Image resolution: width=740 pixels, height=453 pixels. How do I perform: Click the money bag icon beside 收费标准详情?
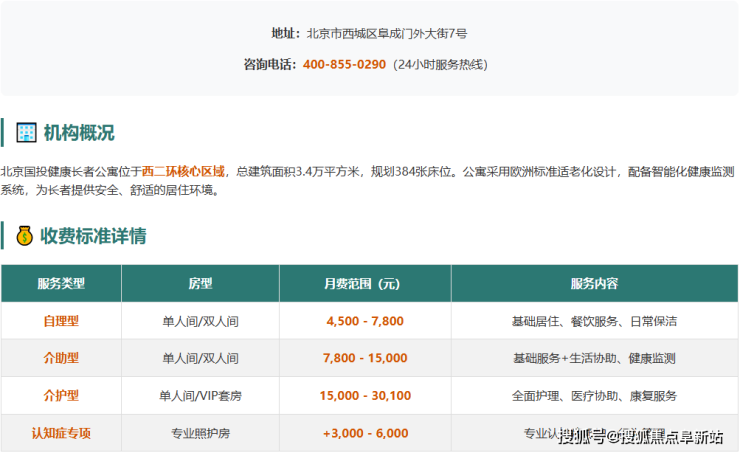click(x=25, y=237)
